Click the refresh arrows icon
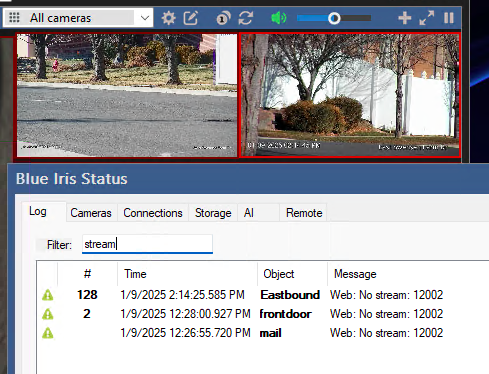Viewport: 489px width, 374px height. click(x=246, y=18)
